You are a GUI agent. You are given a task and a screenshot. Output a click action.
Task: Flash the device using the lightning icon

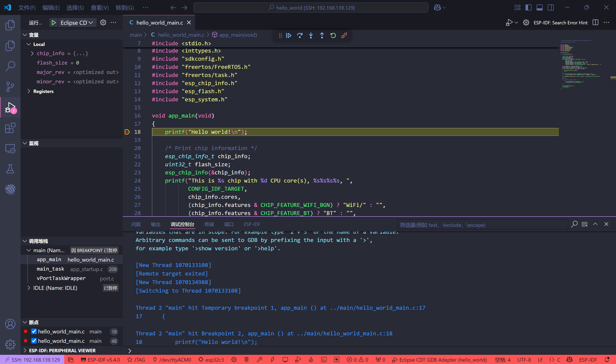click(272, 360)
